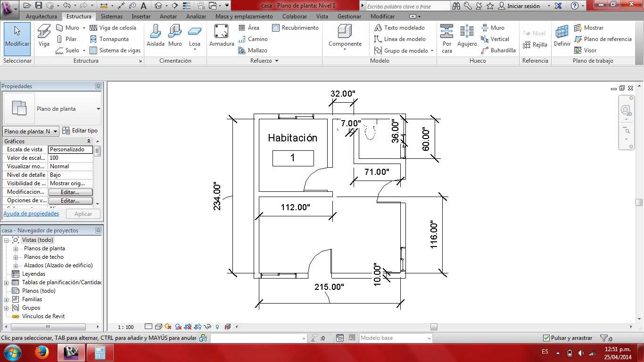Expand the Planos de planta node

coord(16,249)
